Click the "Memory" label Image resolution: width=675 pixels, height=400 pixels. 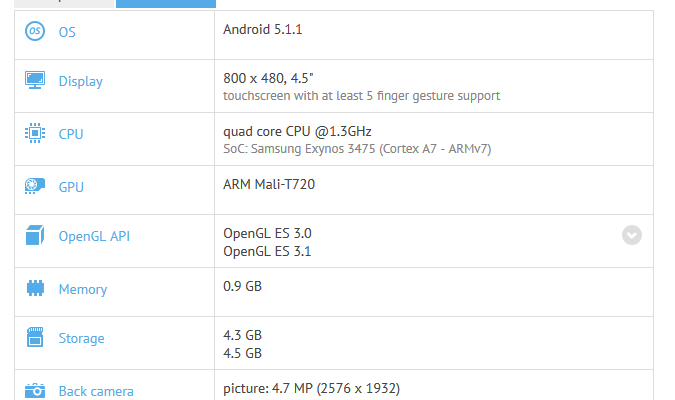[83, 289]
